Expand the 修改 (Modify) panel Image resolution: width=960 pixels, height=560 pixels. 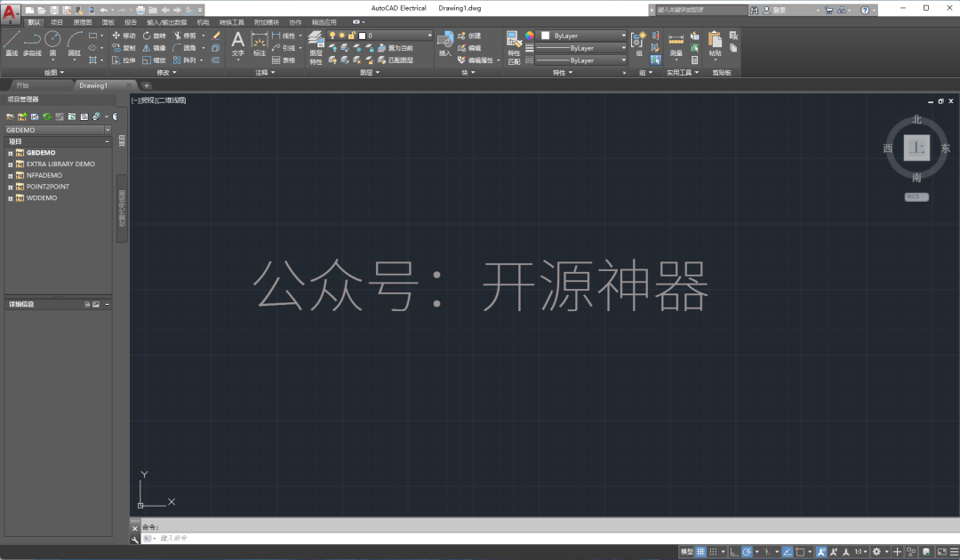coord(166,72)
